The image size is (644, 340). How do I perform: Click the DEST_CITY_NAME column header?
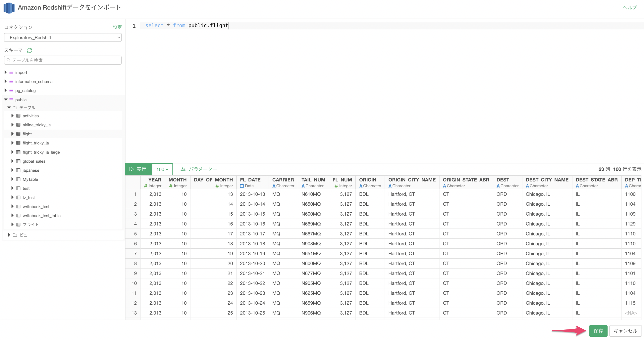tap(547, 183)
